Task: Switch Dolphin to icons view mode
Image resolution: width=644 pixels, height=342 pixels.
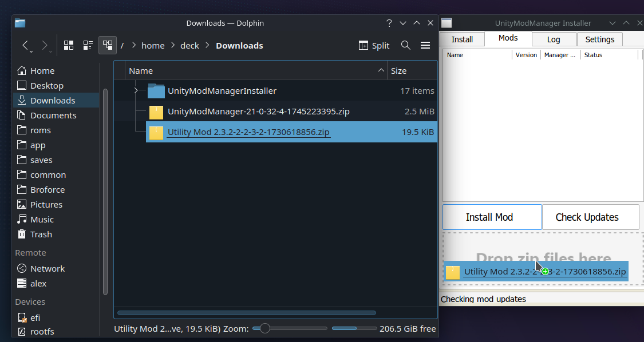Action: click(69, 45)
